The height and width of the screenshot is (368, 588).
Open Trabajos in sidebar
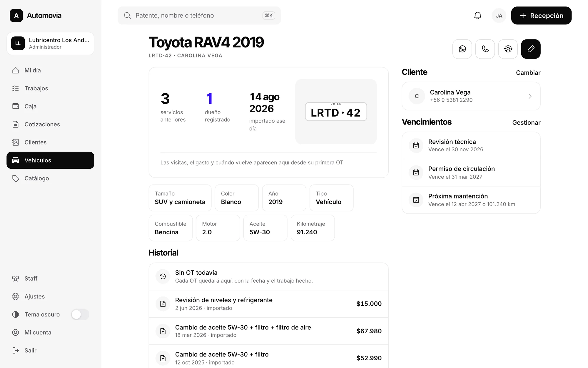click(x=50, y=88)
